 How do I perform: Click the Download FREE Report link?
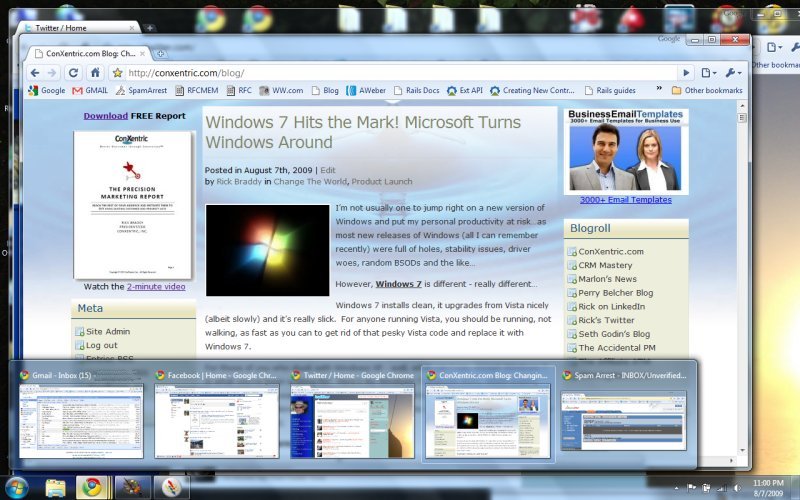[x=106, y=116]
